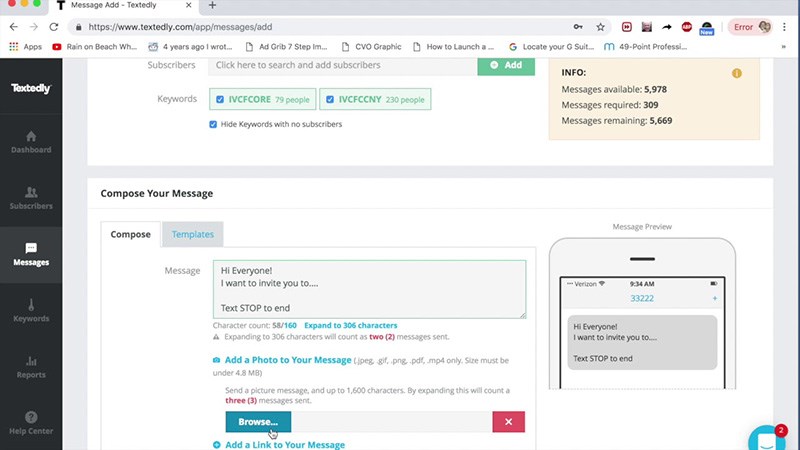The width and height of the screenshot is (800, 450).
Task: Click the AdBlock Plus extension icon
Action: [x=687, y=27]
